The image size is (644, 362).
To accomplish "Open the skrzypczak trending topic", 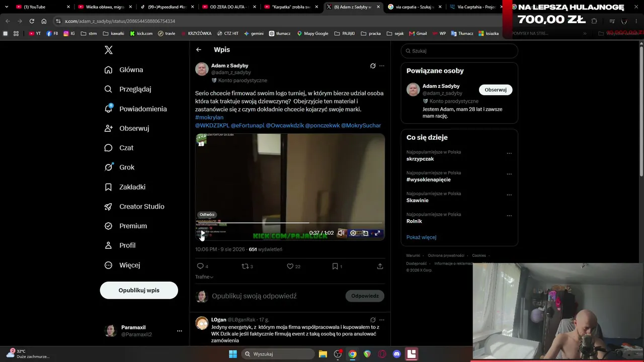I will [x=420, y=159].
